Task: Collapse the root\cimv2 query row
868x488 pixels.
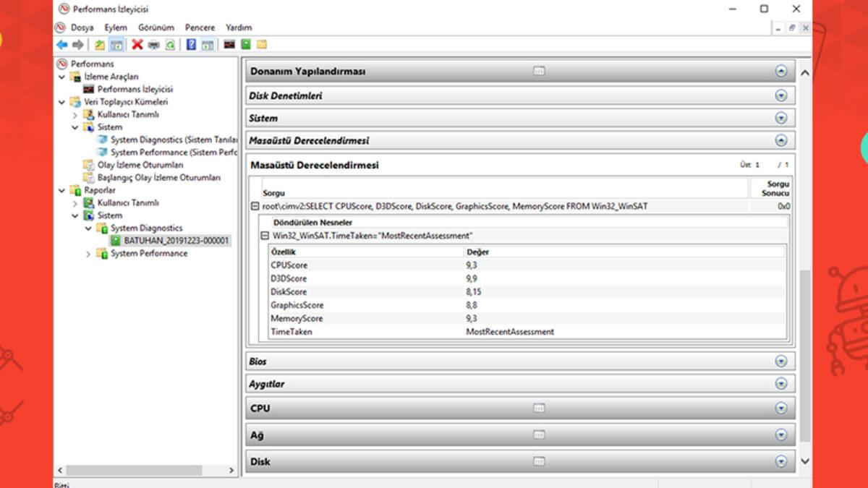Action: tap(255, 206)
